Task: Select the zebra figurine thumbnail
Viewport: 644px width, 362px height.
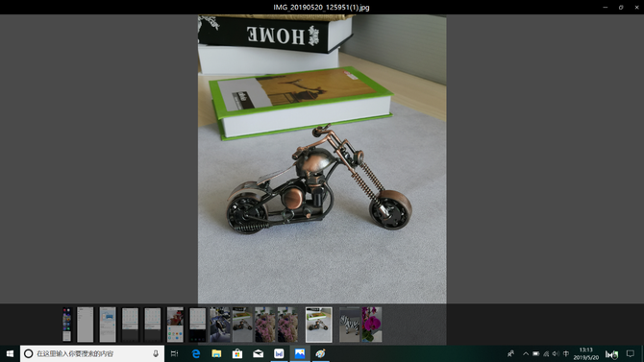Action: coord(350,325)
